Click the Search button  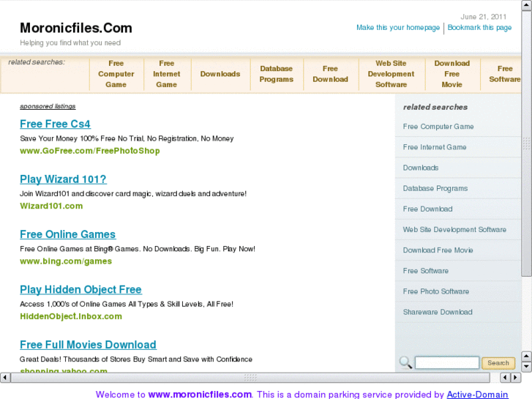[x=498, y=362]
